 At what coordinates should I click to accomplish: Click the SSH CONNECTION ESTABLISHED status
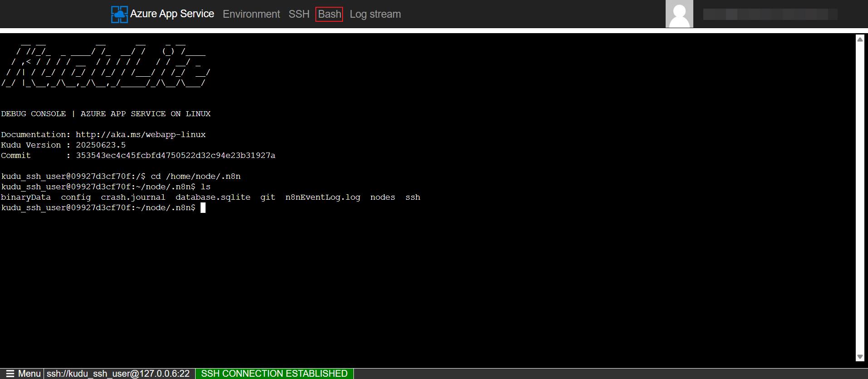[x=274, y=374]
